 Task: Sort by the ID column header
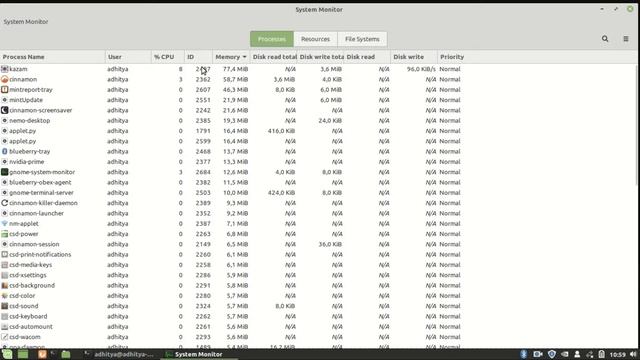click(198, 57)
